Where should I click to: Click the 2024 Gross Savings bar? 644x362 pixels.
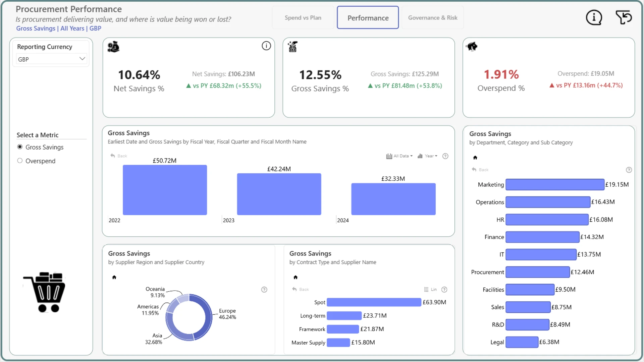[x=393, y=199]
